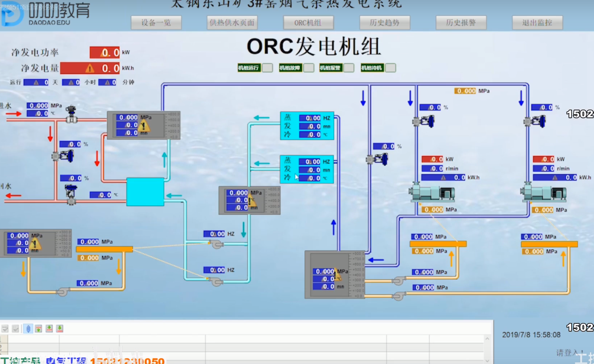Screen dimensions: 594x364
Task: Toggle the 机组运行 status indicator box
Action: click(267, 68)
